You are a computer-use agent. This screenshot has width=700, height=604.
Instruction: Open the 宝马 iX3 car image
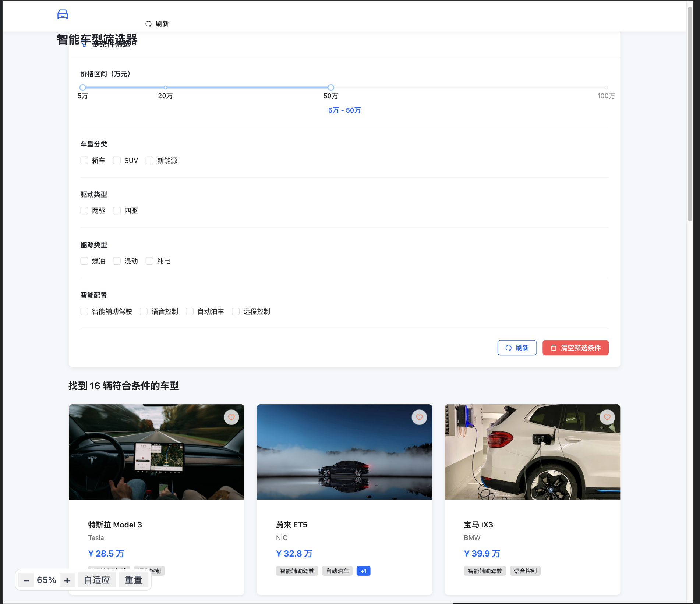click(533, 452)
